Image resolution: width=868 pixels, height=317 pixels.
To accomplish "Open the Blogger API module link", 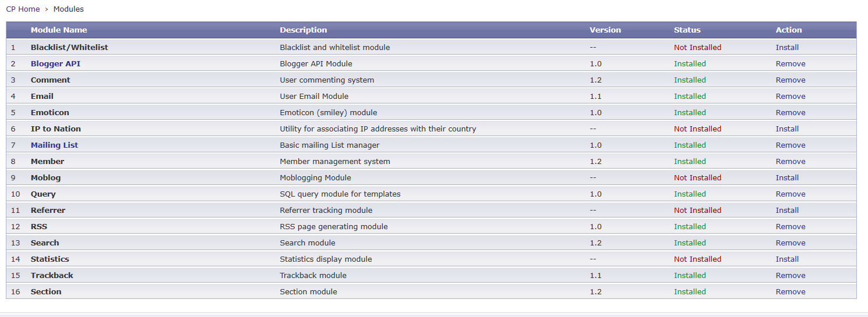I will (55, 63).
